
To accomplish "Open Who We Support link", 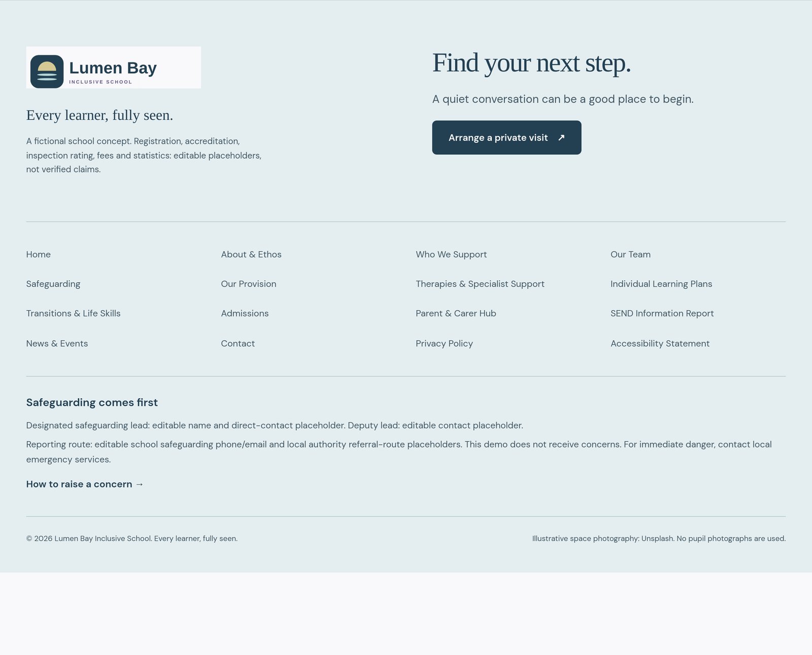I will (x=451, y=254).
